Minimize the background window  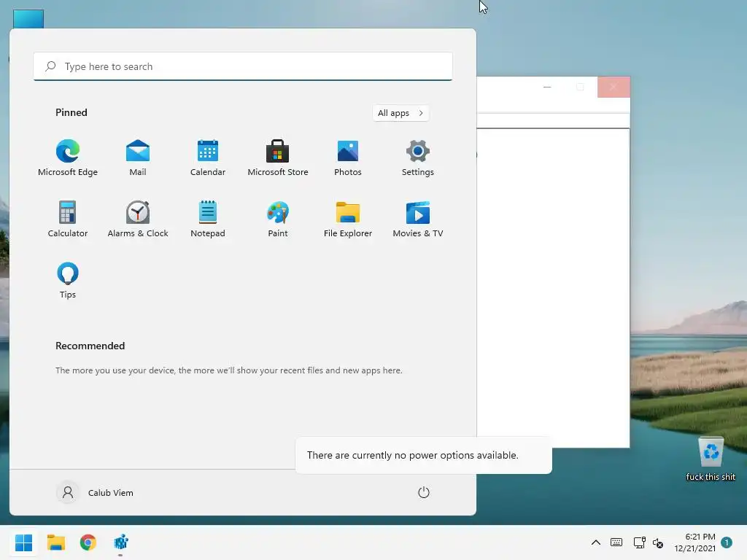point(547,87)
